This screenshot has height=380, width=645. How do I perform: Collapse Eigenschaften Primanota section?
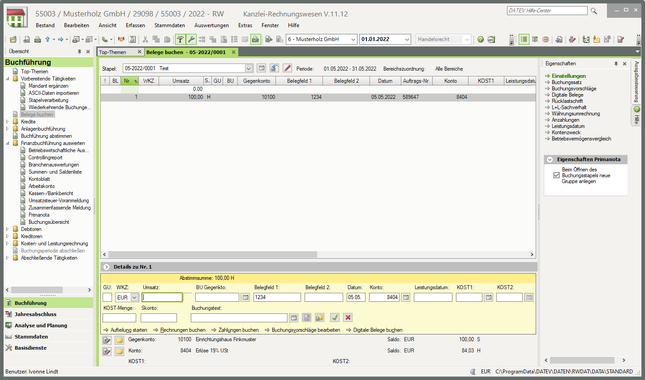click(550, 160)
